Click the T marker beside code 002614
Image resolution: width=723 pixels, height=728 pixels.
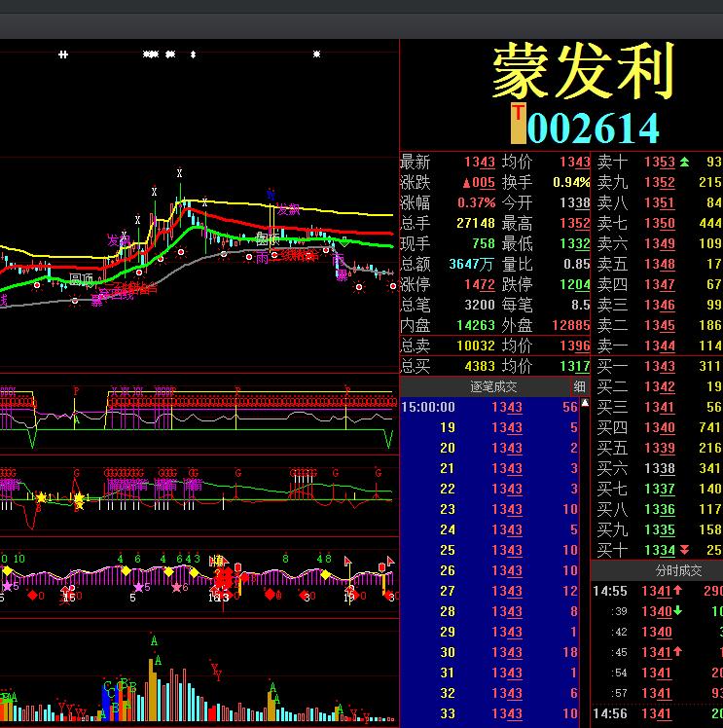518,123
